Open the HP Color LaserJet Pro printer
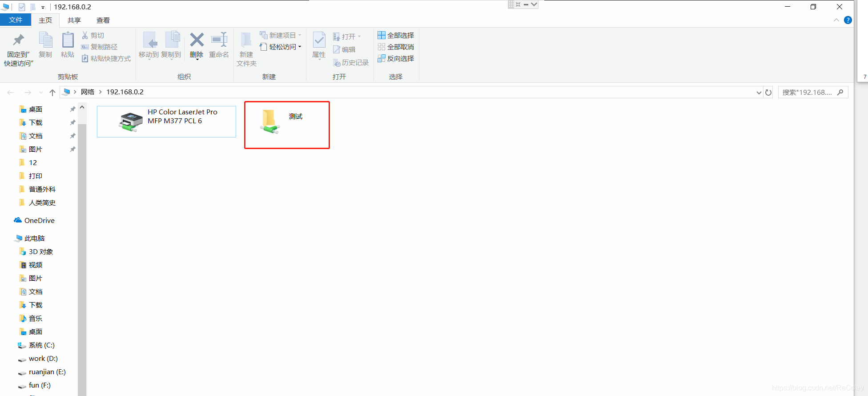The height and width of the screenshot is (396, 868). [x=166, y=121]
